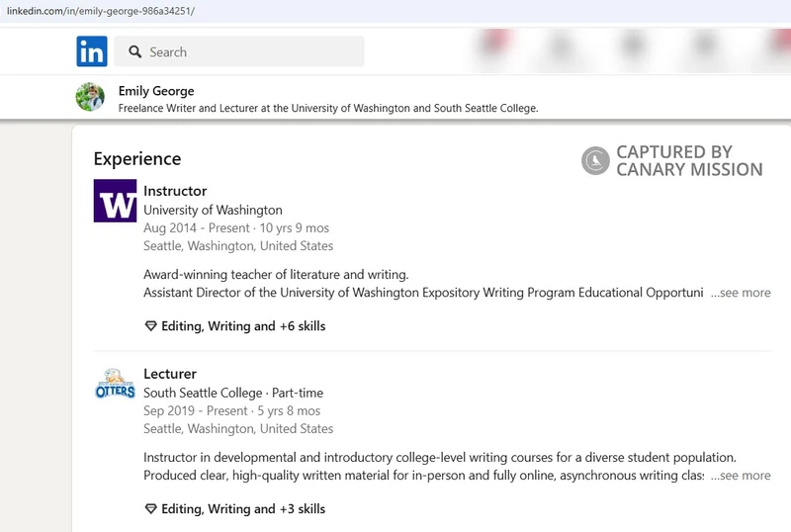Click skills diamond icon beside +6 skills
The height and width of the screenshot is (532, 791).
[151, 326]
